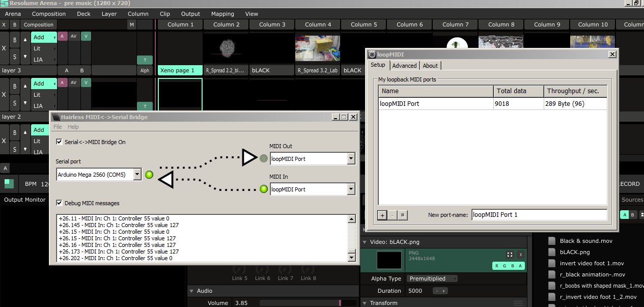
Task: Trigger the Xeno page 1 clip
Action: pos(180,70)
